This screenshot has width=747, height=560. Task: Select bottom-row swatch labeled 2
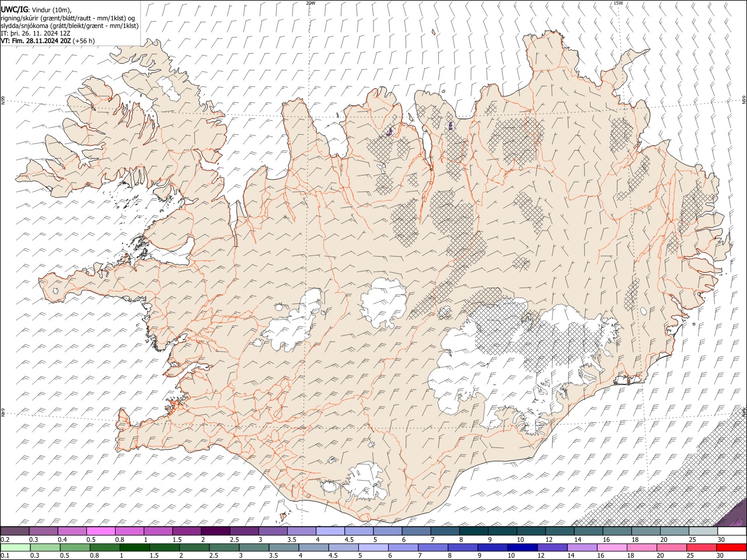click(x=194, y=547)
